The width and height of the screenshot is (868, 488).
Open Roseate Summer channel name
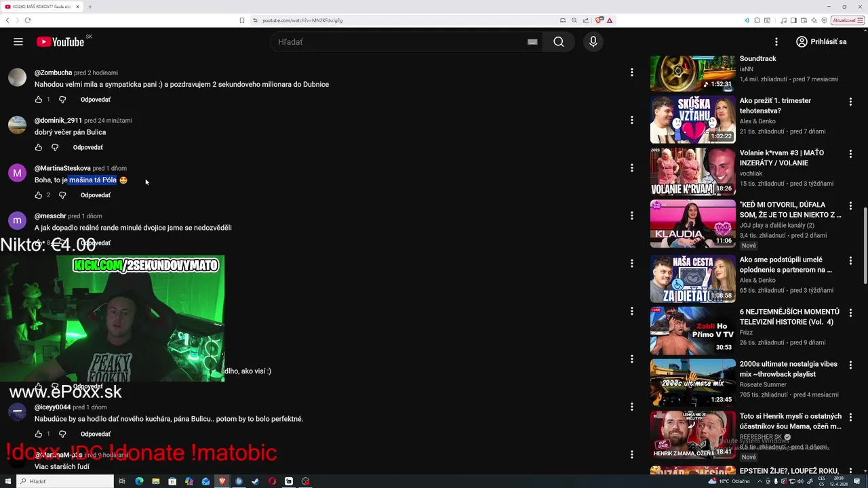764,384
